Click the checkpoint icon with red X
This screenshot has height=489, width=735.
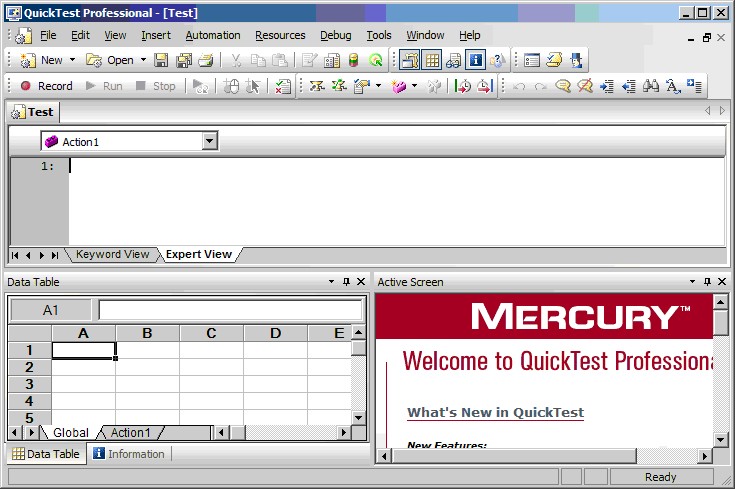coord(283,86)
